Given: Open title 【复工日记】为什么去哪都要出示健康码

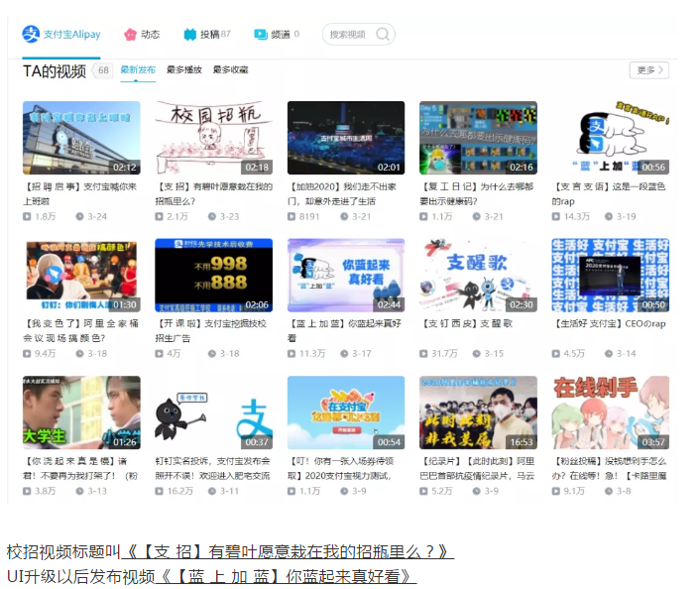Looking at the screenshot, I should (477, 193).
